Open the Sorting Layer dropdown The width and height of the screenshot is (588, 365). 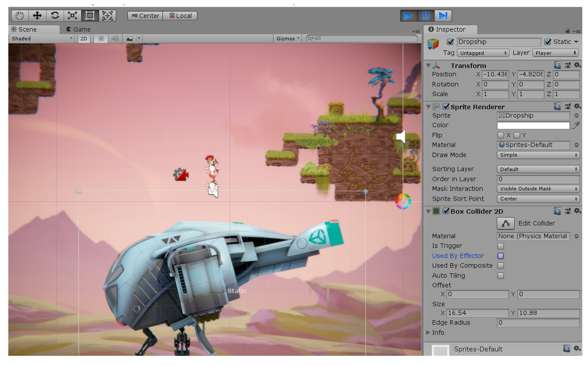pos(538,169)
